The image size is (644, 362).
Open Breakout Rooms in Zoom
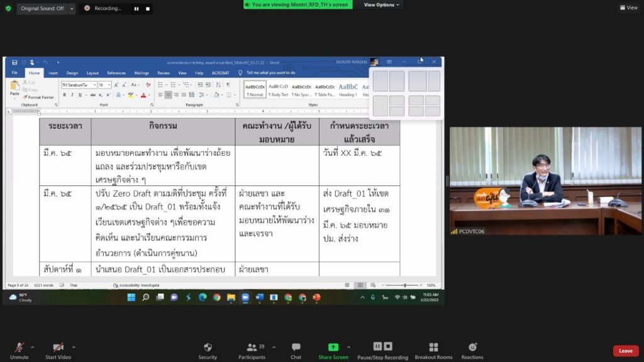point(433,351)
